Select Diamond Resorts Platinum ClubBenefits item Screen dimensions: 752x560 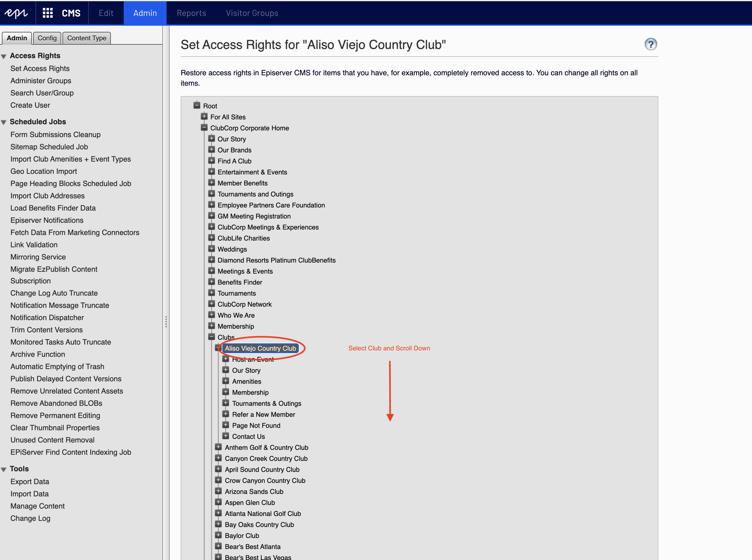(276, 260)
